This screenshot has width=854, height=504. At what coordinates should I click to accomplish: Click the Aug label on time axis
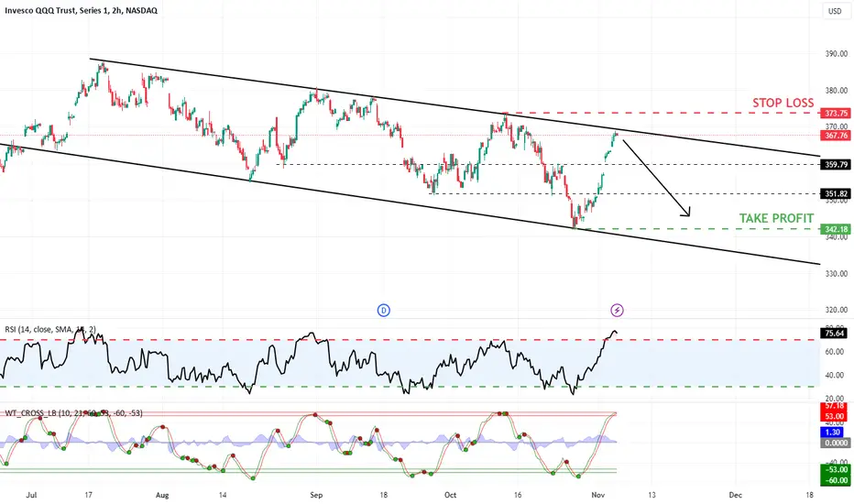162,495
